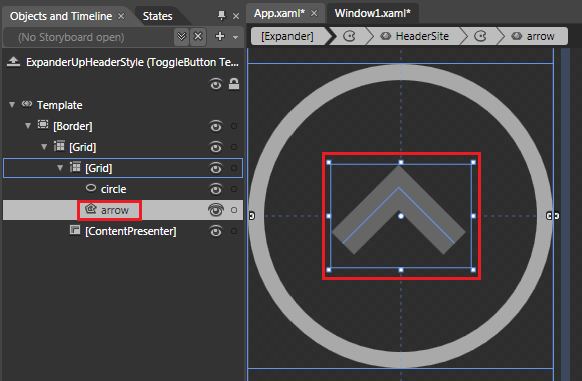Select the Template row
Image resolution: width=582 pixels, height=381 pixels.
[123, 105]
